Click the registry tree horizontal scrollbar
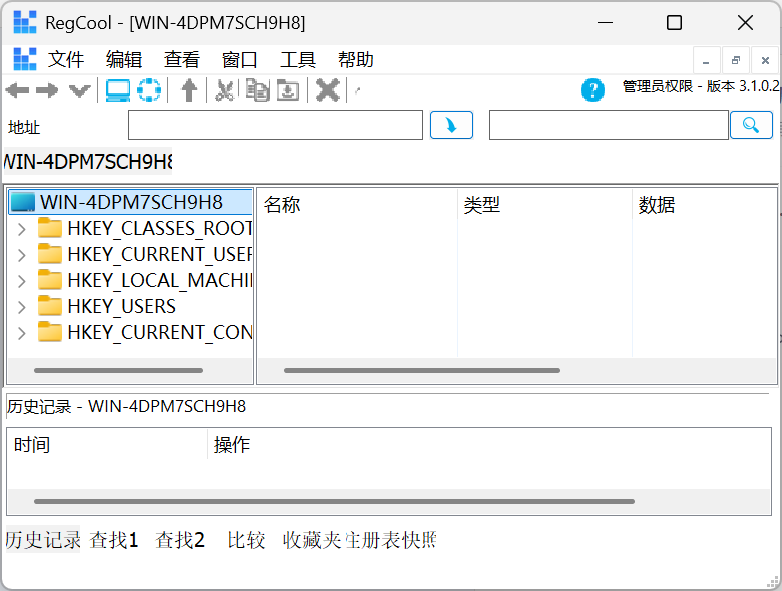The height and width of the screenshot is (591, 782). pyautogui.click(x=118, y=371)
